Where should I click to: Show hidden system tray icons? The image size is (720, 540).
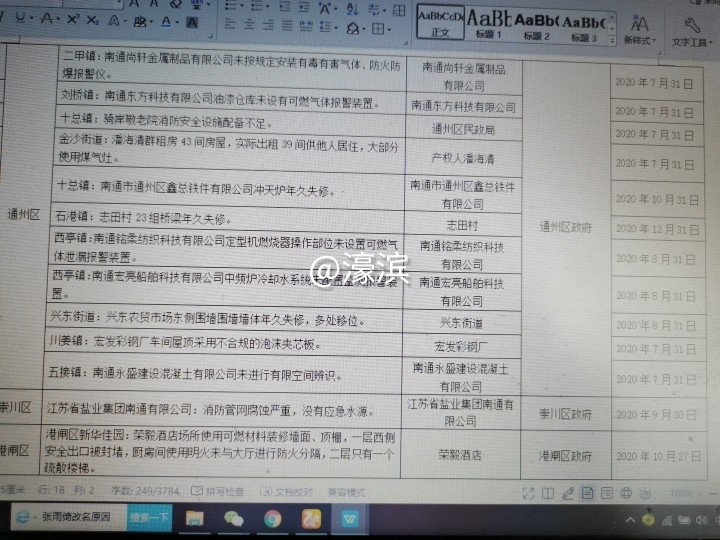click(x=630, y=520)
